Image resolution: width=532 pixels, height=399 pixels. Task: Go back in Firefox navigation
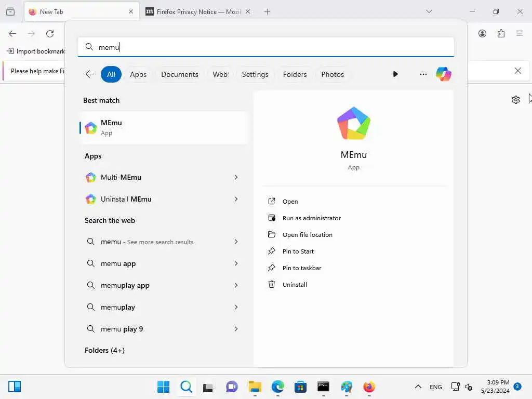12,34
